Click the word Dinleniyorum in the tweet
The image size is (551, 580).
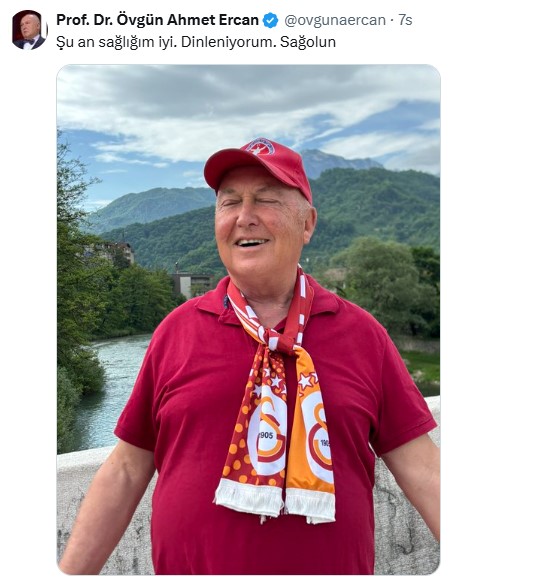click(228, 42)
